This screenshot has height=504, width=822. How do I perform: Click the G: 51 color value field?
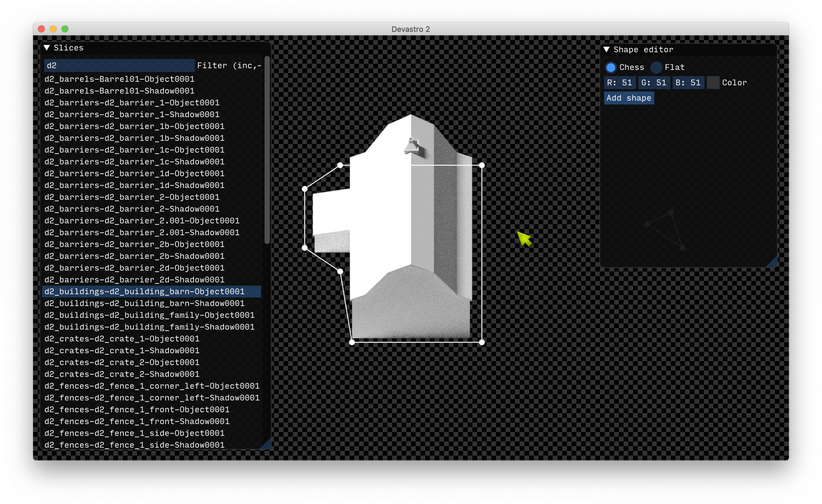654,83
